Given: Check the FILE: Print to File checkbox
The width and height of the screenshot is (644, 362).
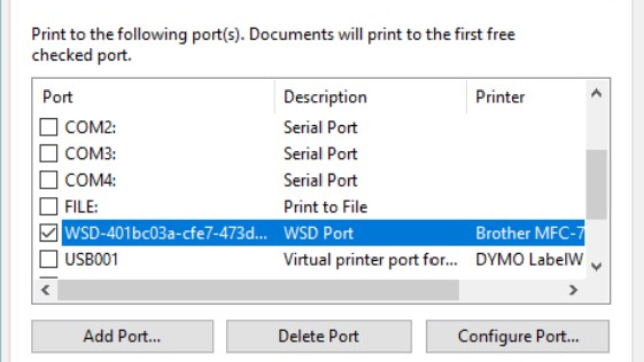Looking at the screenshot, I should pyautogui.click(x=48, y=206).
